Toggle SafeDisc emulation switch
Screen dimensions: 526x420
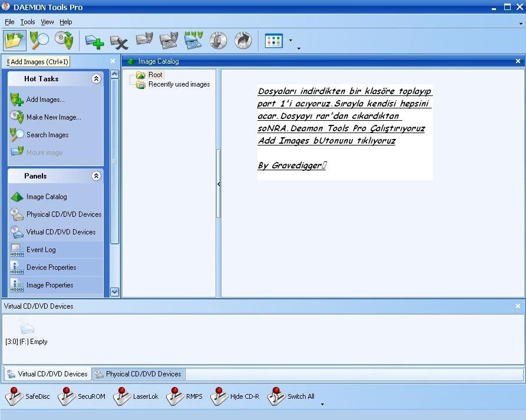[x=28, y=396]
